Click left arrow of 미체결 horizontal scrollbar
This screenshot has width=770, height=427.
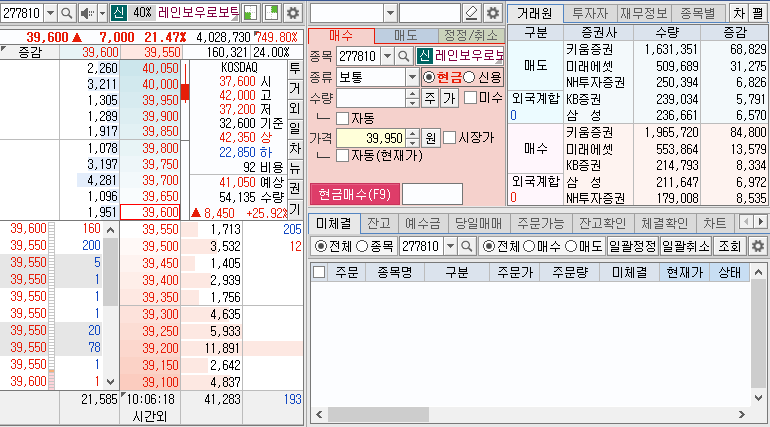(319, 415)
